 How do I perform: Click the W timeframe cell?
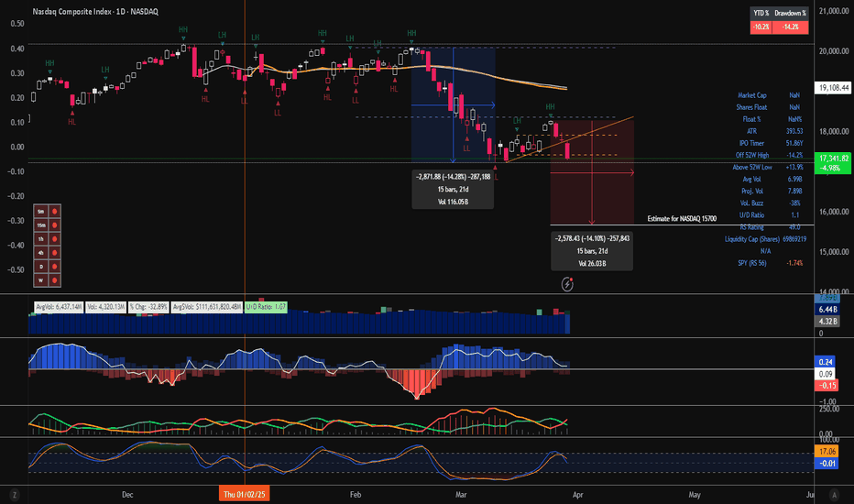pyautogui.click(x=41, y=280)
